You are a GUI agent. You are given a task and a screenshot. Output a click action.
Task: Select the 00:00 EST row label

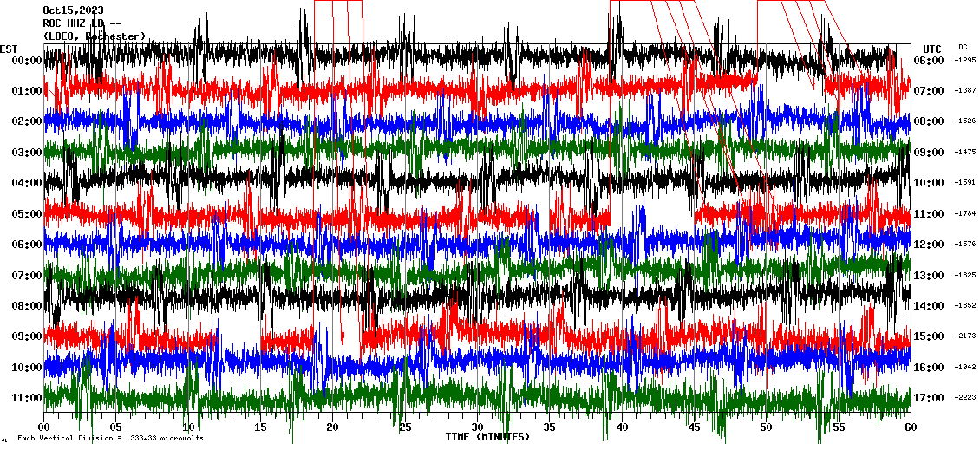[27, 61]
